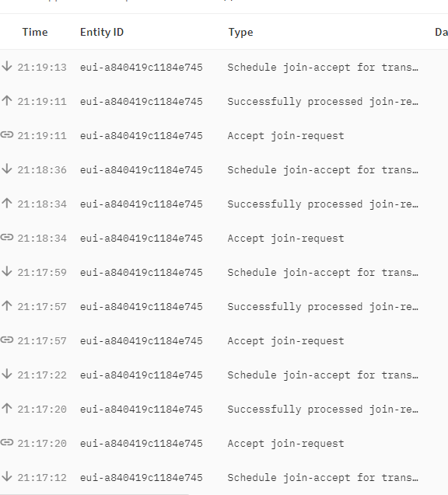This screenshot has height=495, width=448.
Task: Click entity ID in 21:17:59 row
Action: click(x=142, y=273)
